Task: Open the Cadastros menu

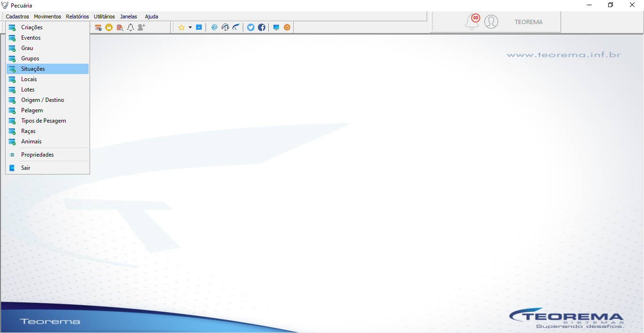Action: coord(17,17)
